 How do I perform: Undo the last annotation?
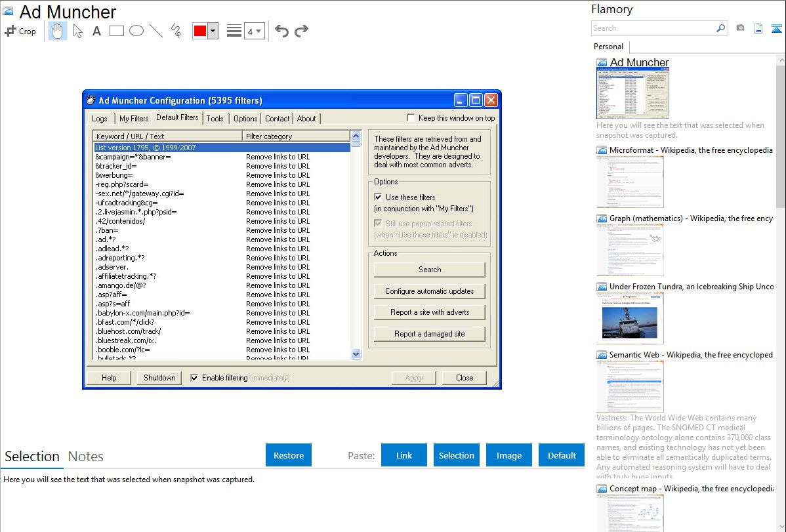tap(281, 31)
